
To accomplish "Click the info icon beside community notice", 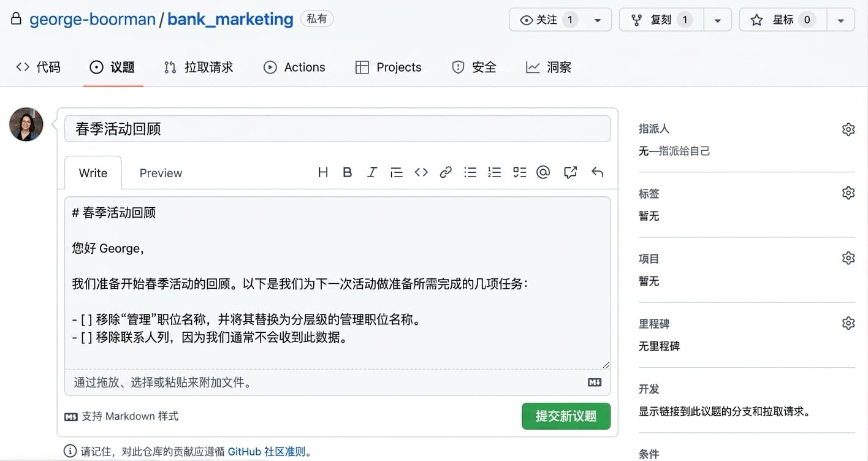I will click(70, 452).
